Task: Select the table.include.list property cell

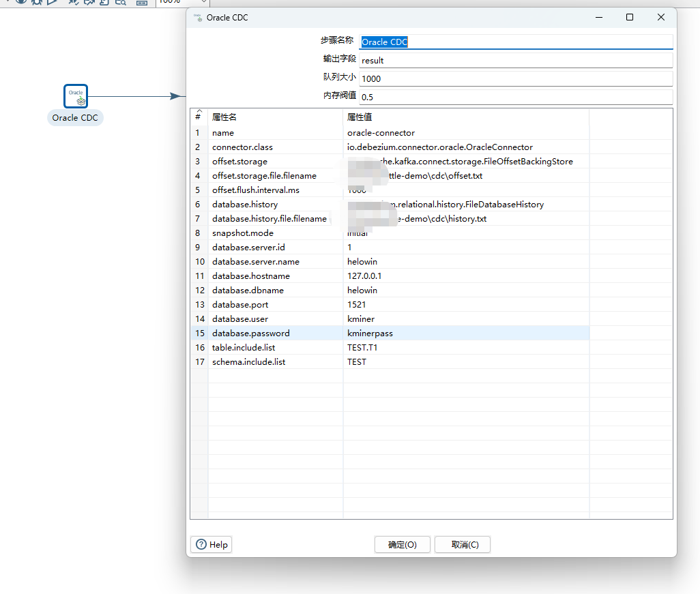Action: (276, 347)
